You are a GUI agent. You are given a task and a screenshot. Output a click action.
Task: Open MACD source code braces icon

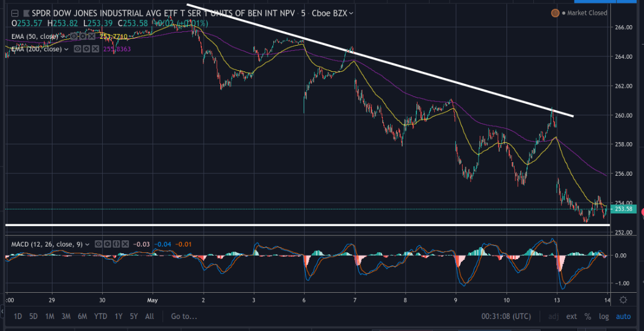click(x=116, y=244)
